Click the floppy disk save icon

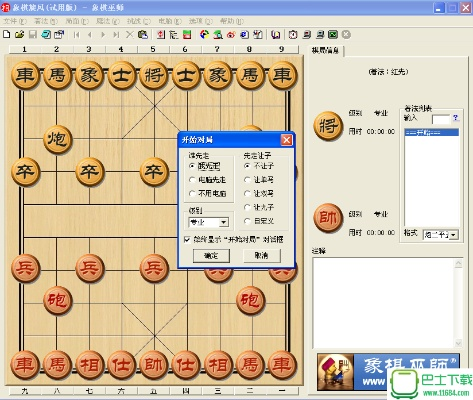coord(32,34)
